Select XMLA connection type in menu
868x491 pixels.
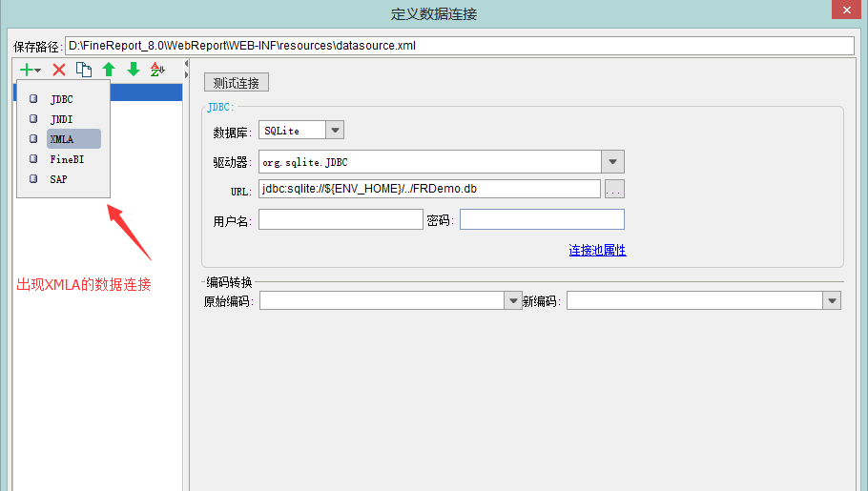(x=73, y=139)
